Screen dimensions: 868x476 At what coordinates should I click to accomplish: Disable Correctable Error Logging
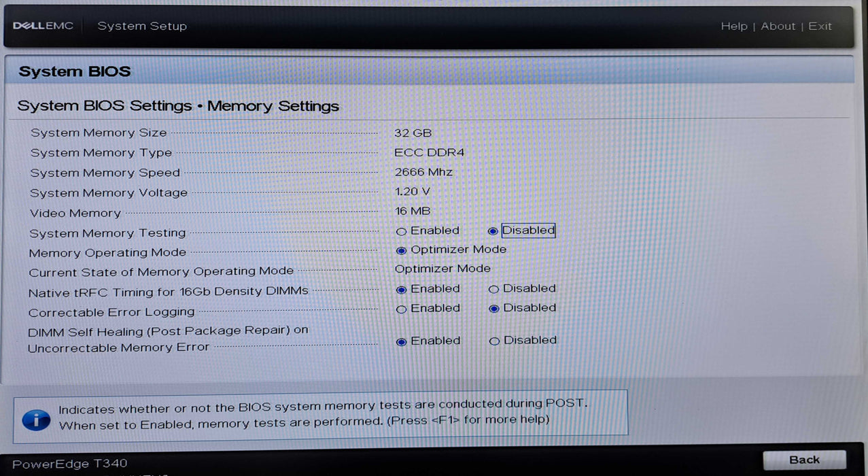(494, 309)
